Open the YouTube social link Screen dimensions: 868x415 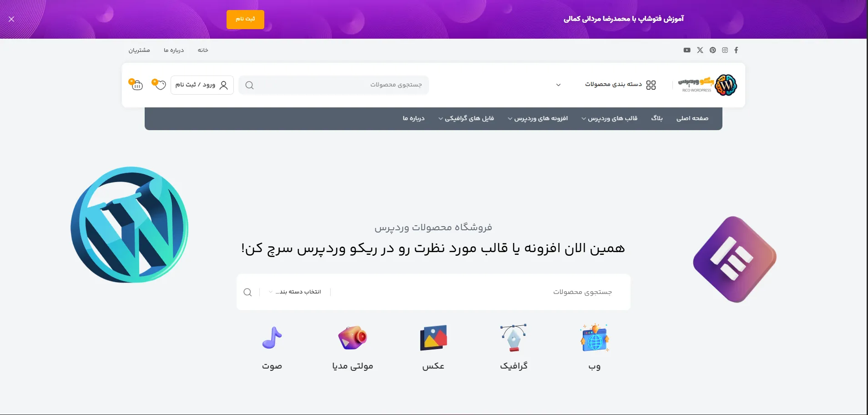687,50
